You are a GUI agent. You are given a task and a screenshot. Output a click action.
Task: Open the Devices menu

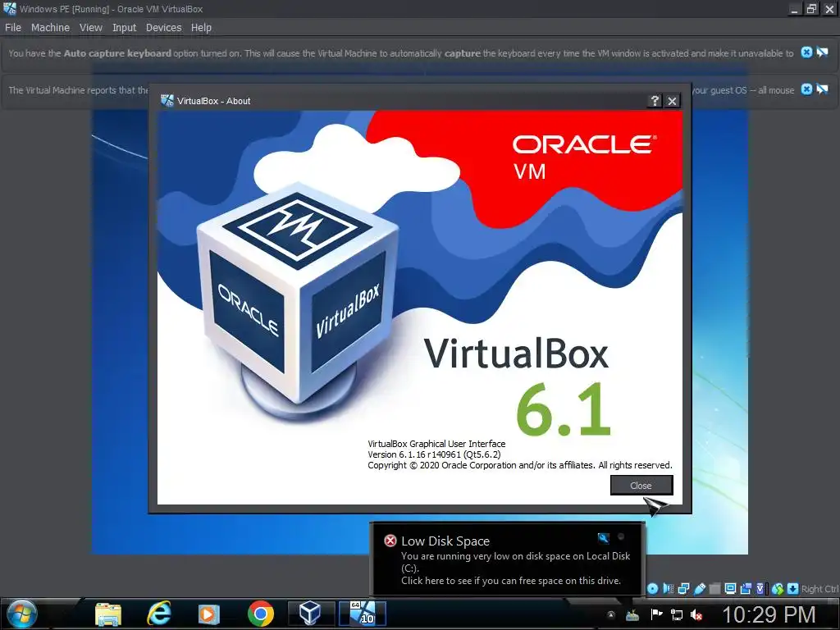tap(163, 27)
